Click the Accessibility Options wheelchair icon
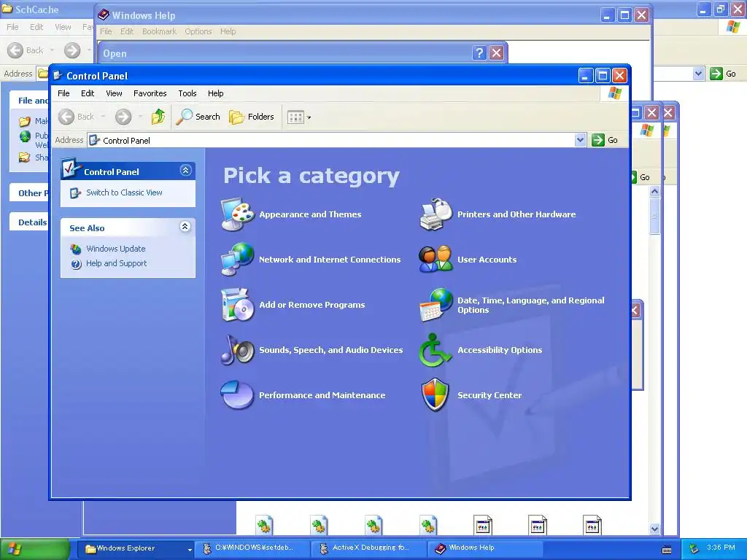The image size is (747, 560). [435, 350]
